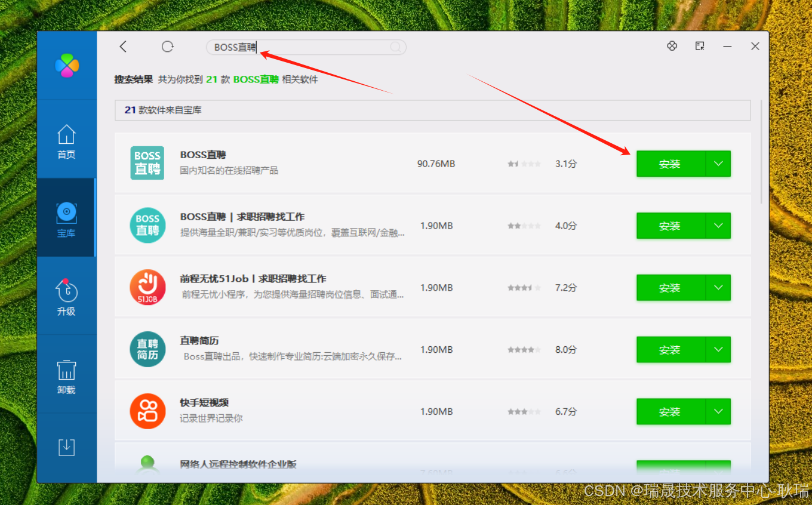Click the description 国内知名的在线招聘产品

(229, 170)
